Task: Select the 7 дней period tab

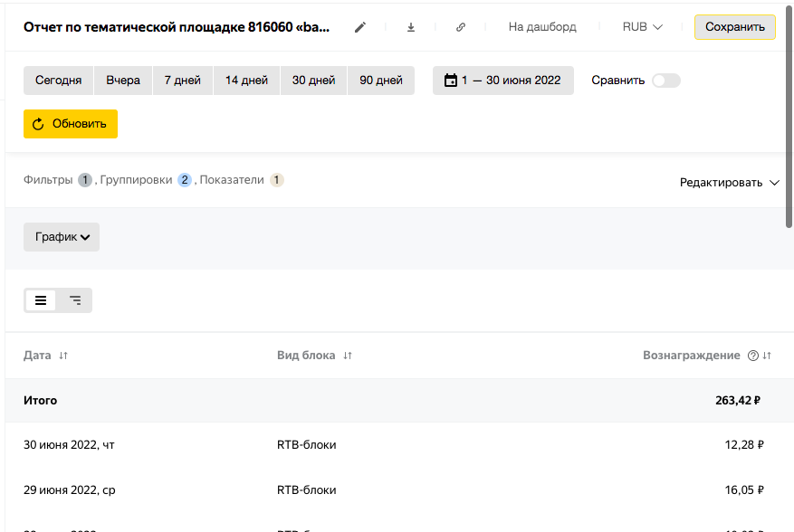Action: point(182,81)
